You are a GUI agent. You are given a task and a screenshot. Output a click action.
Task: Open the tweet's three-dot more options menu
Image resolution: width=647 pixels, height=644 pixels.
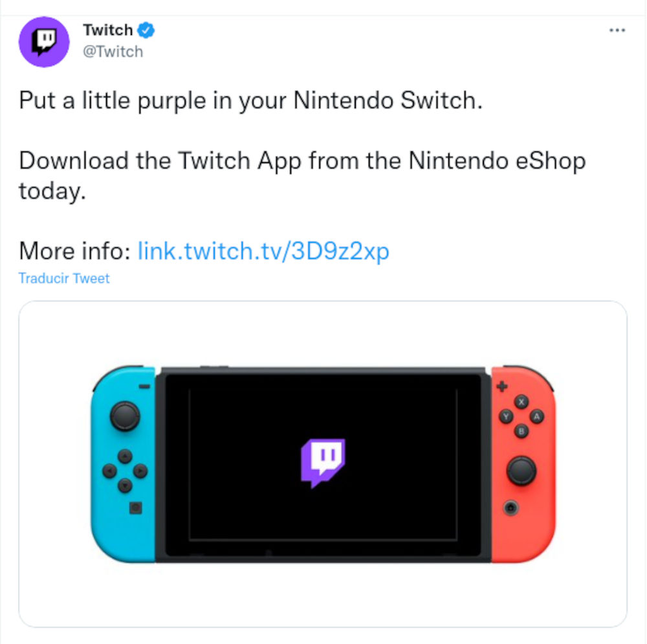pos(618,30)
